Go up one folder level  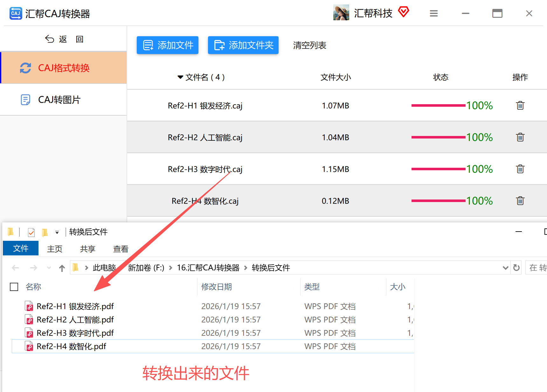click(62, 268)
